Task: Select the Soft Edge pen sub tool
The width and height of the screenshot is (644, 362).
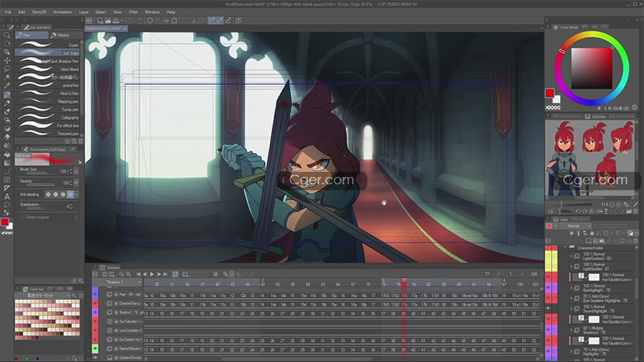Action: click(48, 53)
